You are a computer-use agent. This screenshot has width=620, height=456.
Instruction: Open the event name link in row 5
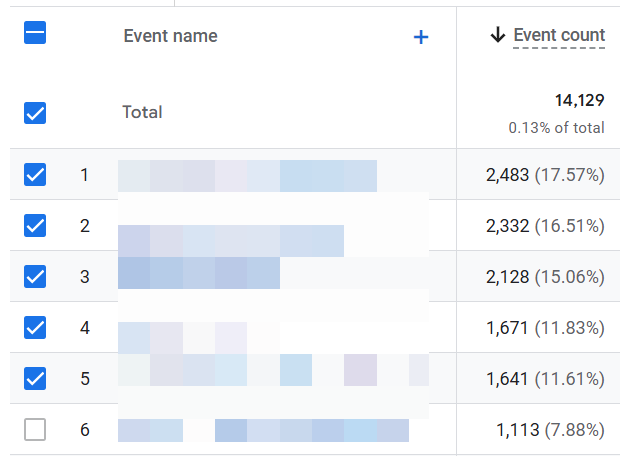(x=272, y=371)
